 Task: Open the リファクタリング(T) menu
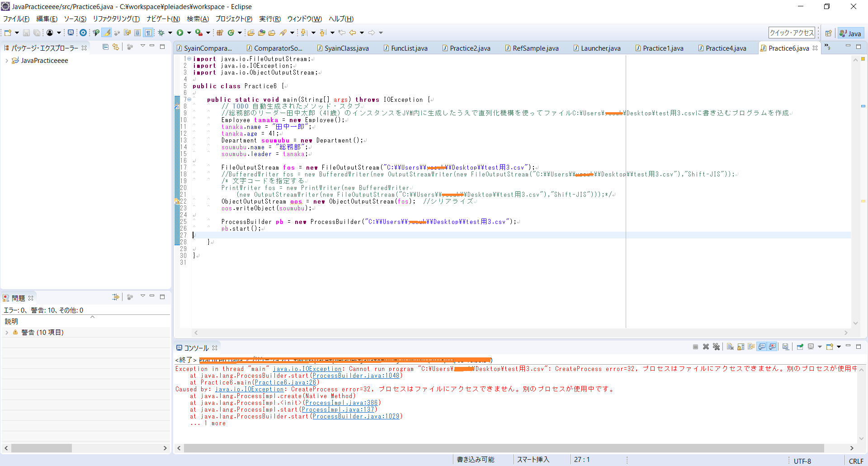click(116, 19)
